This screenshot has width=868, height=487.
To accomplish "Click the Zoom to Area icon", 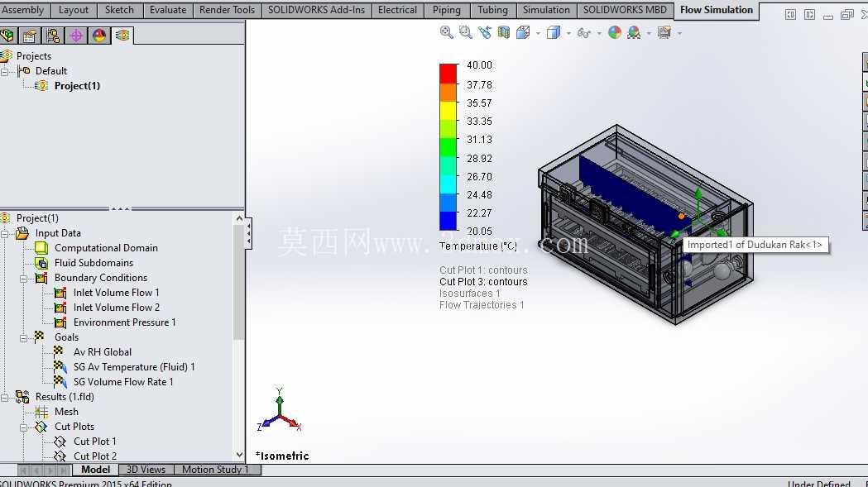I will (x=466, y=32).
